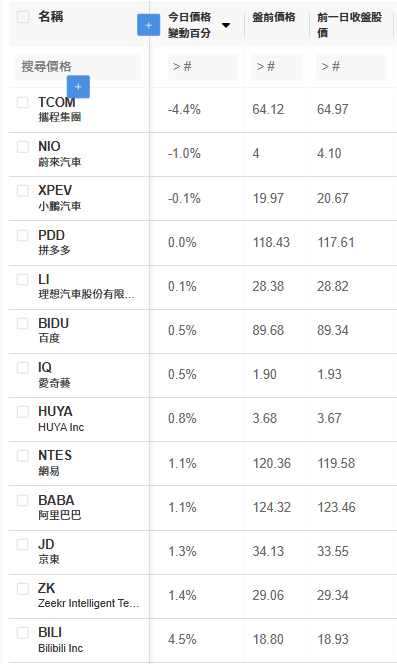Image resolution: width=397 pixels, height=664 pixels.
Task: Click the 前一日收盤股價 filter input
Action: pos(351,66)
